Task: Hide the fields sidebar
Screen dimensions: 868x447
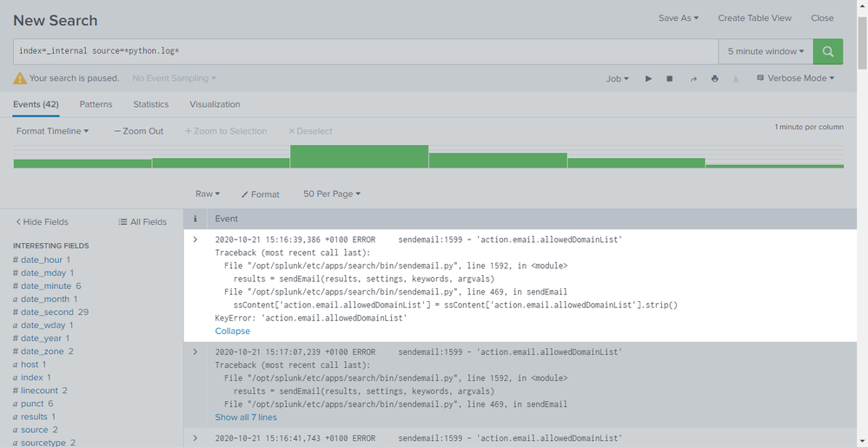Action: click(x=42, y=222)
